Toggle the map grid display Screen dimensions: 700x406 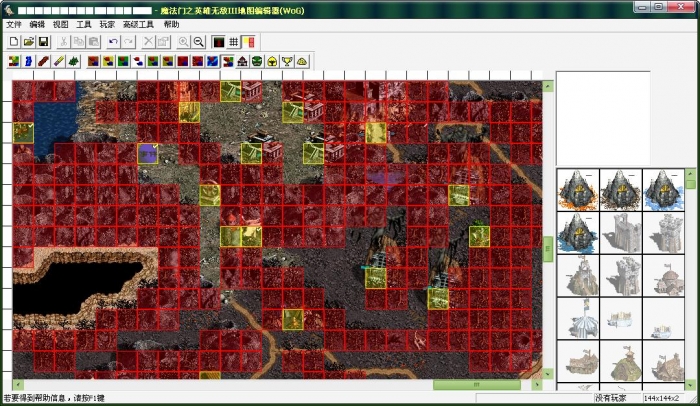(233, 42)
